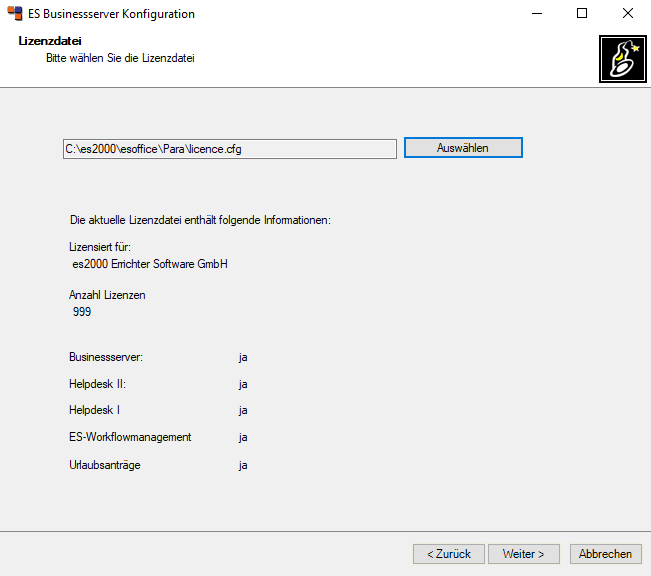The image size is (651, 576).
Task: Click 'Bitte wählen Sie die Lizenzdatei' subtitle
Action: pyautogui.click(x=120, y=58)
